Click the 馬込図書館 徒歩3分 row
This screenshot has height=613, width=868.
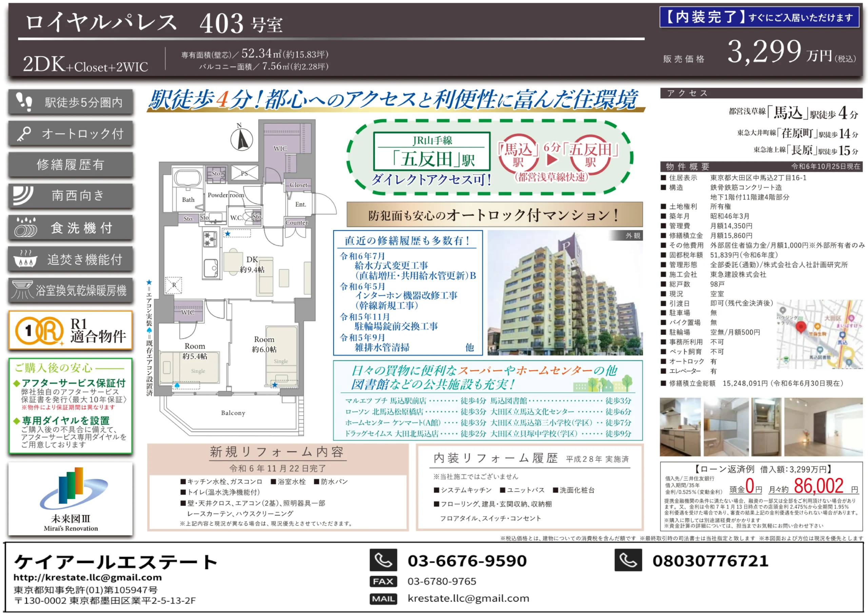[x=561, y=401]
